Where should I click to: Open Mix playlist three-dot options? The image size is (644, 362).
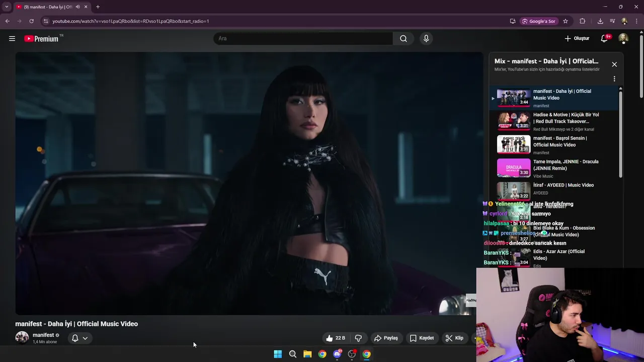[x=614, y=79]
